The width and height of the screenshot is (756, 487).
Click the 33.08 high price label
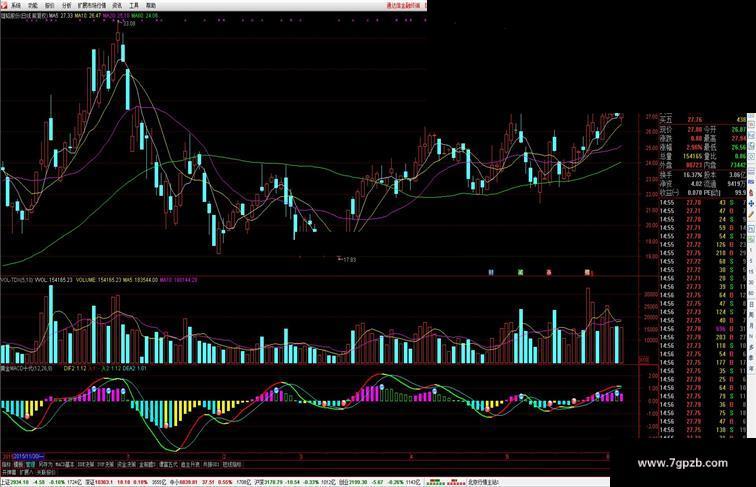tap(129, 23)
